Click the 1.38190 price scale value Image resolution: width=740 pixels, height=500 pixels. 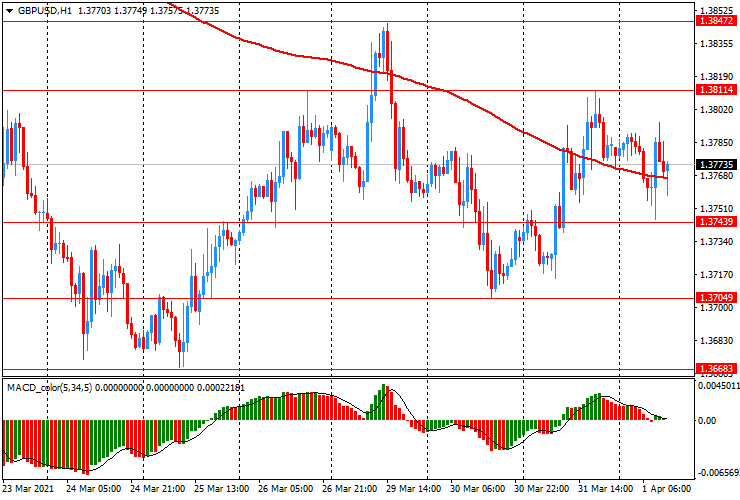click(717, 76)
